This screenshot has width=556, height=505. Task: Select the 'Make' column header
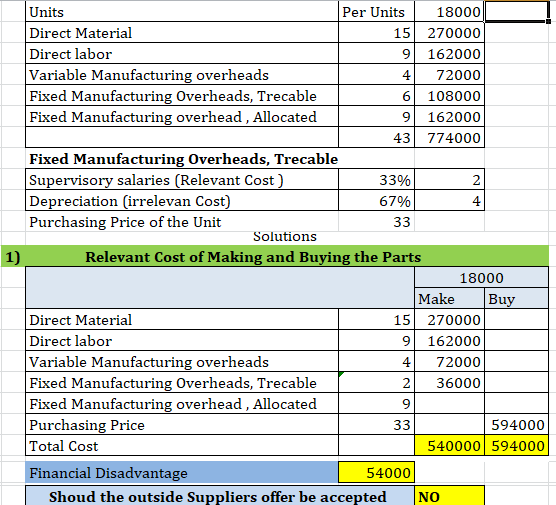pos(449,298)
